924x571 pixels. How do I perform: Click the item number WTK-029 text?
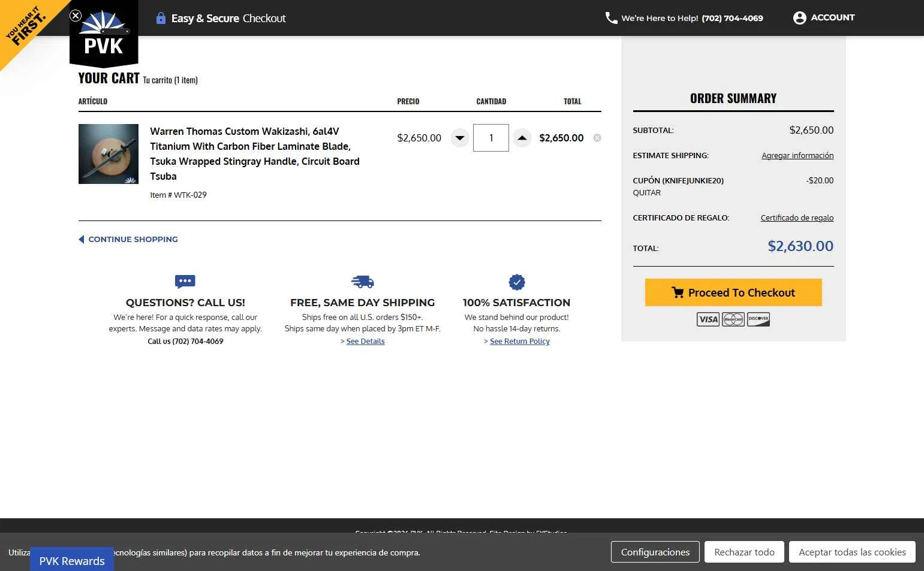pyautogui.click(x=178, y=195)
